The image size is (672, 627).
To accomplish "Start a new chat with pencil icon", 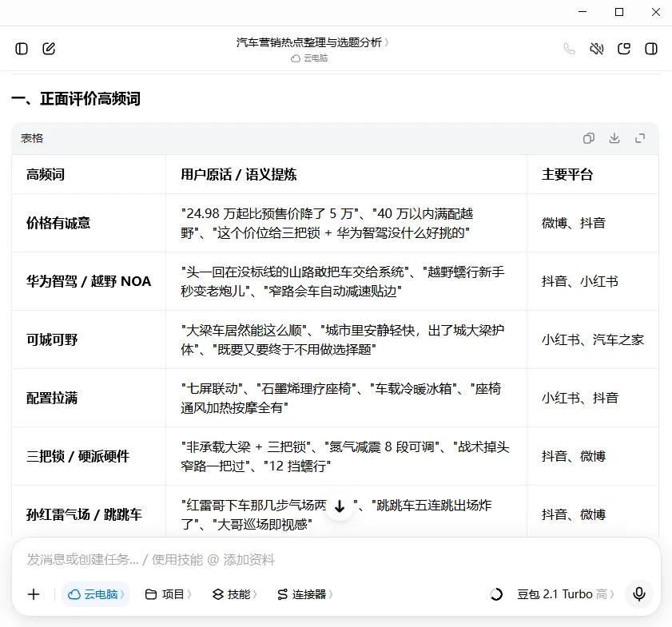I will tap(49, 49).
